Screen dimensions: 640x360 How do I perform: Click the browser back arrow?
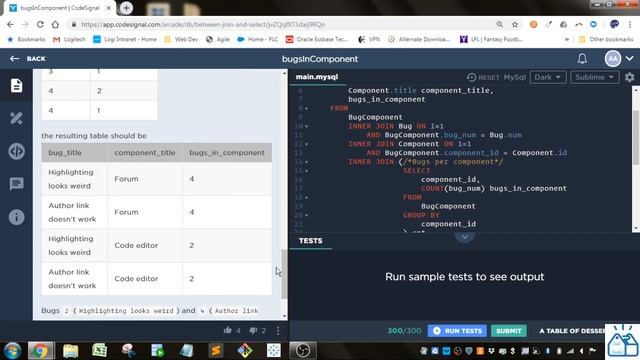coord(10,24)
